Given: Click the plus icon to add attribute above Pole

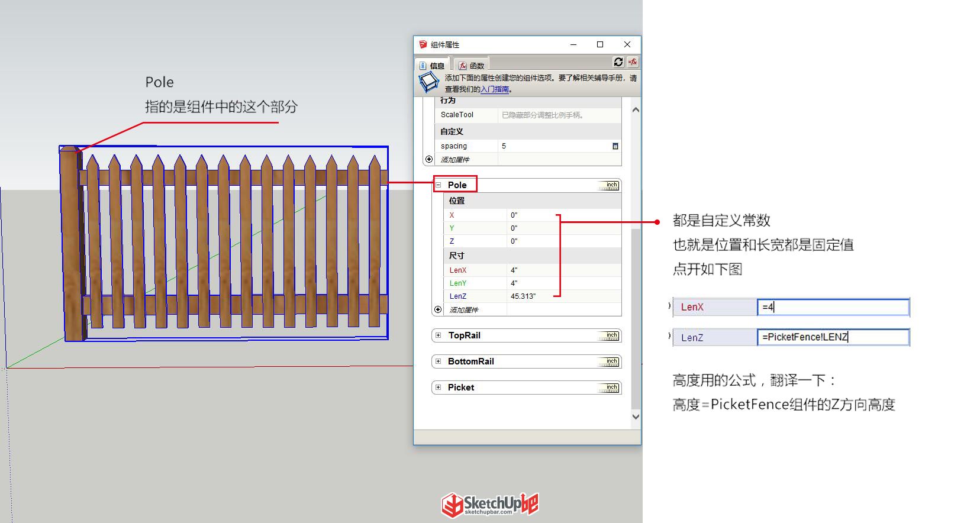Looking at the screenshot, I should coord(429,159).
